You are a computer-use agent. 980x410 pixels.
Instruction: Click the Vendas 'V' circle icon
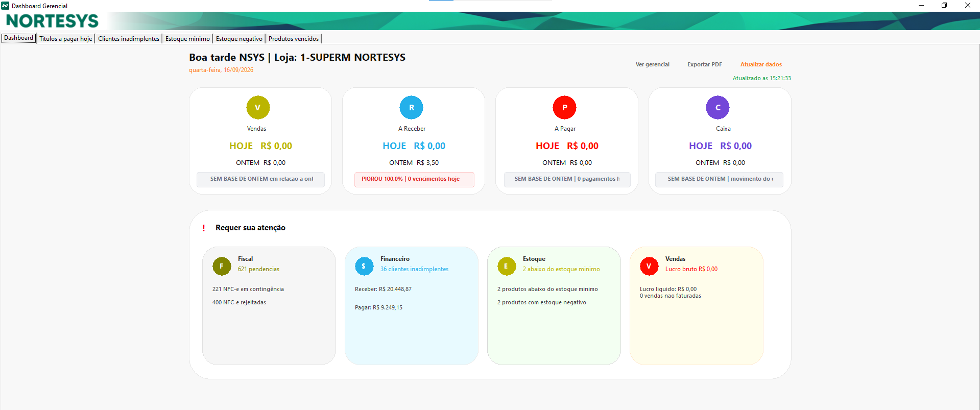coord(258,108)
